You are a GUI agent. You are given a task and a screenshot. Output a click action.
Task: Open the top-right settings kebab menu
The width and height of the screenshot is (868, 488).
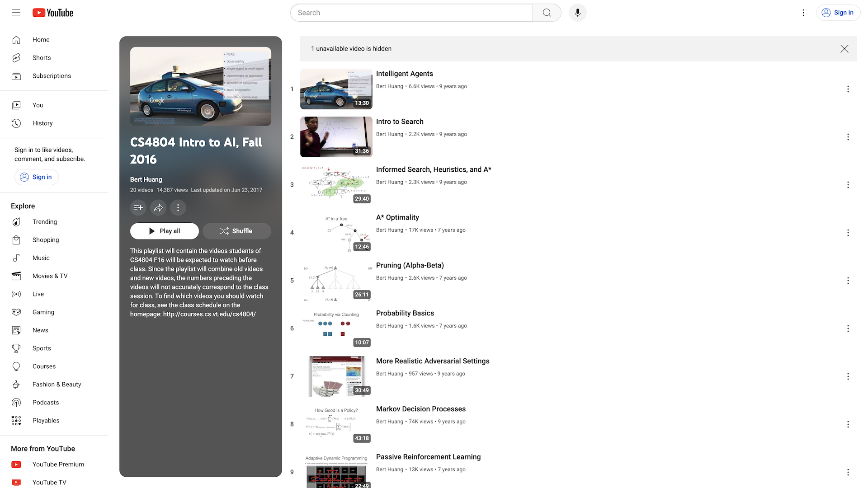click(803, 13)
